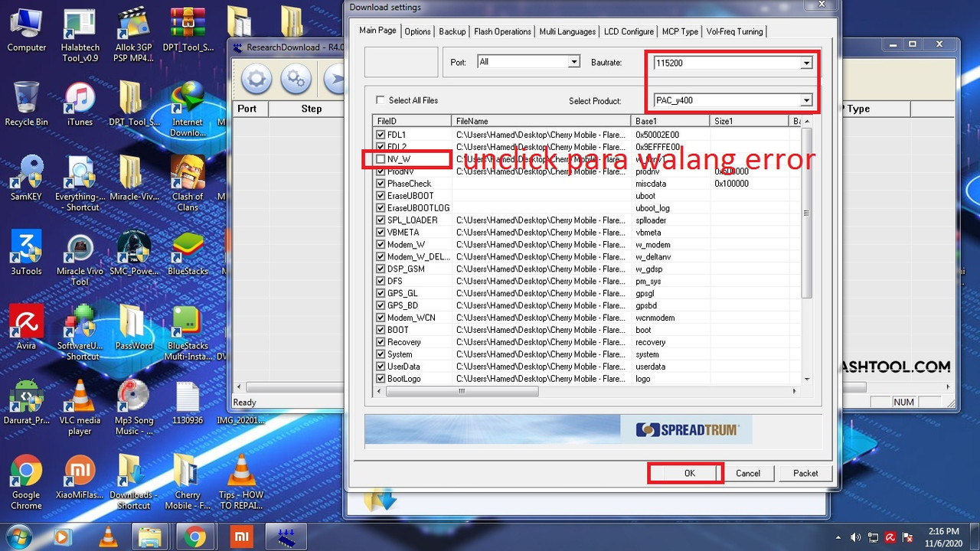The image size is (980, 551).
Task: Open the Allok 3GP PSP MP4 icon
Action: [x=133, y=34]
